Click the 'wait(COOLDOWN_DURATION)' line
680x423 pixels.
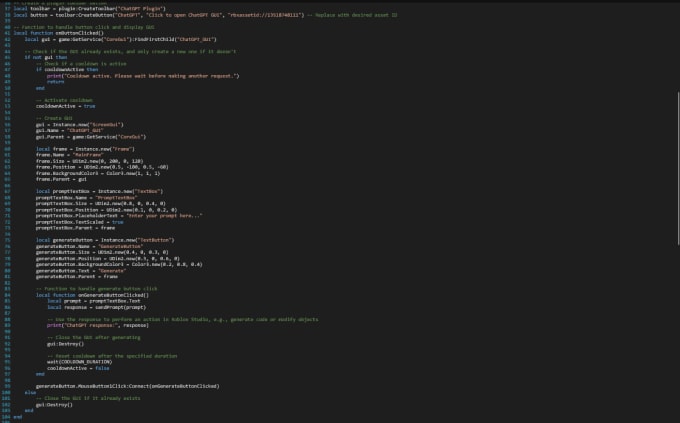coord(80,362)
